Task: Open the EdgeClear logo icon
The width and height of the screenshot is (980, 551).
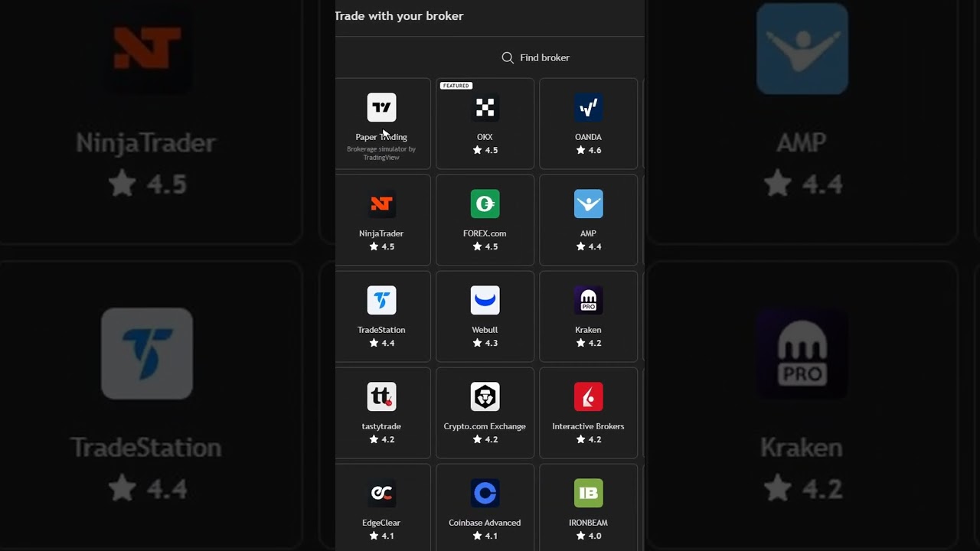Action: click(x=381, y=494)
